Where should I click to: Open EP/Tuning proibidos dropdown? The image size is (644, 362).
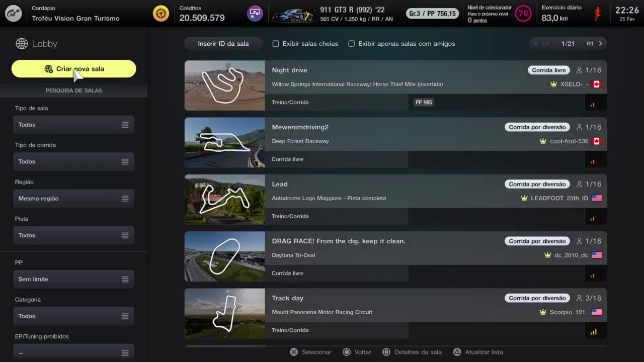click(x=74, y=352)
